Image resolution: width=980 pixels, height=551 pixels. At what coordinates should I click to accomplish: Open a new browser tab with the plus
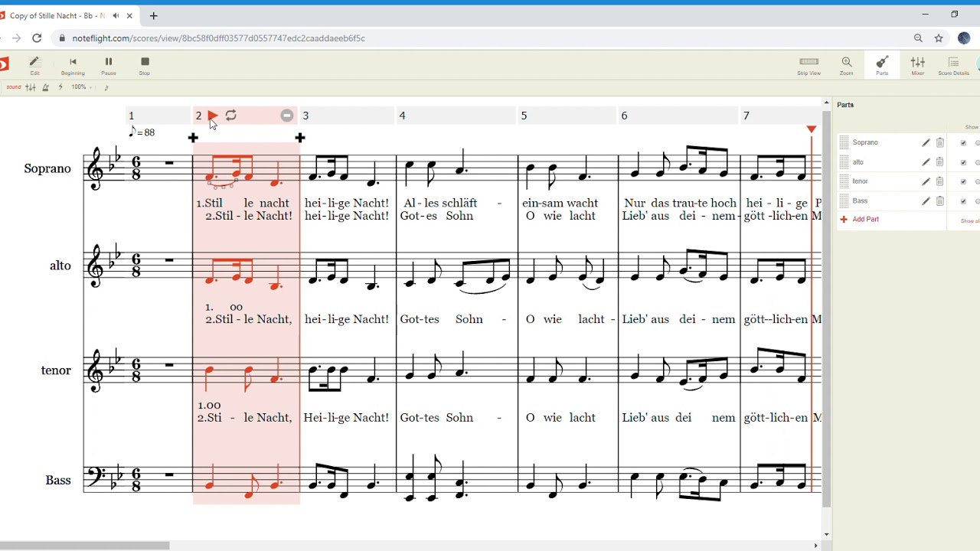(x=154, y=15)
